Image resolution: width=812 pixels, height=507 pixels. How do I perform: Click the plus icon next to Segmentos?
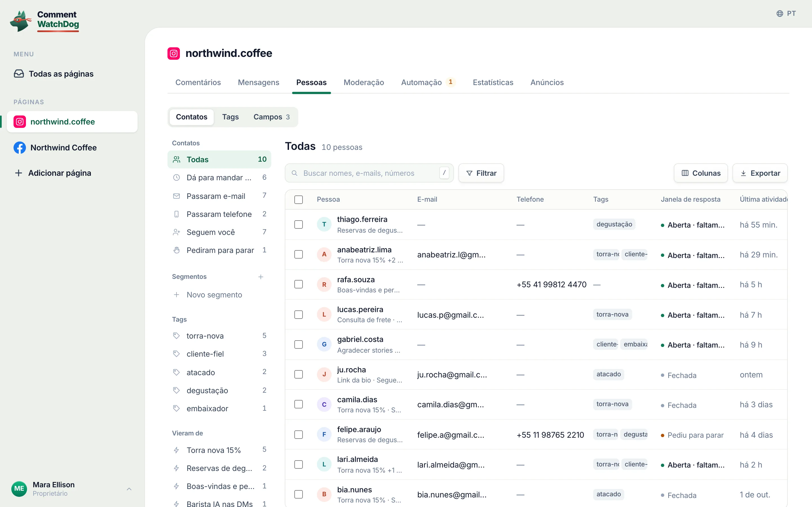(x=261, y=277)
